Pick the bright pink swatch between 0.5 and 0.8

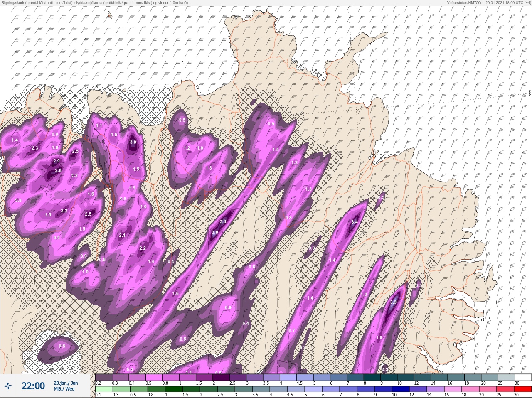154,377
